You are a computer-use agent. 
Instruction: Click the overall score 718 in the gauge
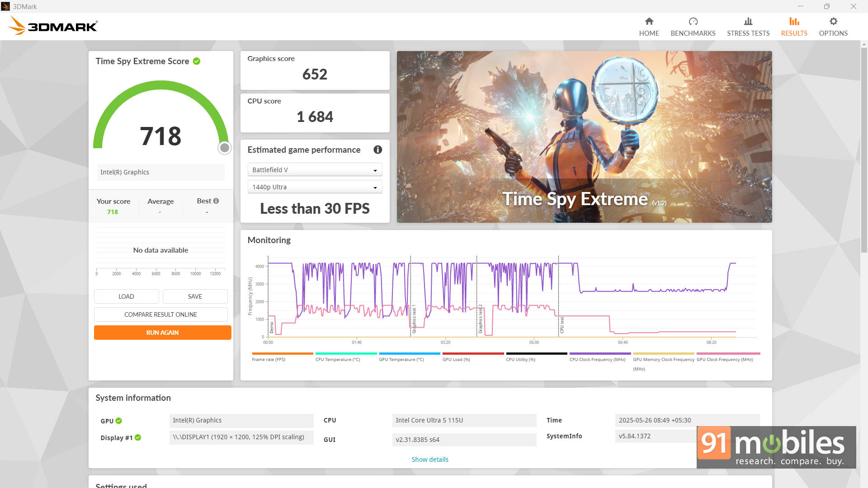(160, 136)
